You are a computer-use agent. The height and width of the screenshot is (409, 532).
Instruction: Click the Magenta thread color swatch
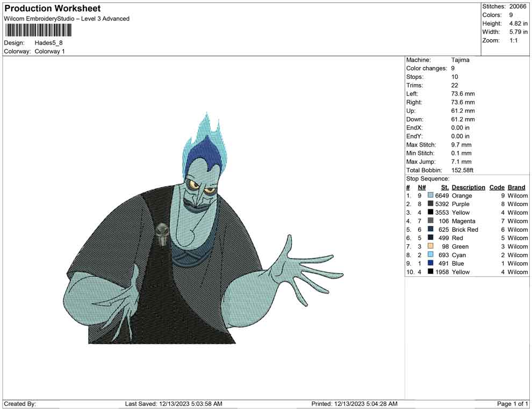point(430,221)
